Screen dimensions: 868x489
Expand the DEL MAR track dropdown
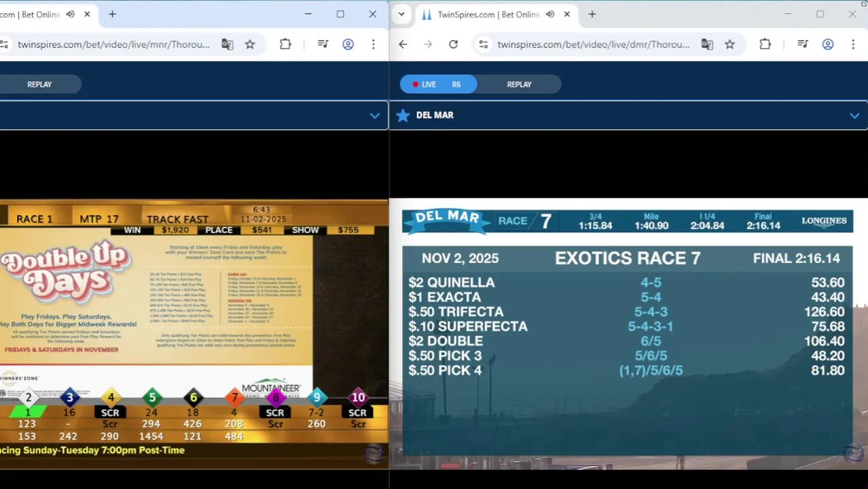pyautogui.click(x=854, y=115)
